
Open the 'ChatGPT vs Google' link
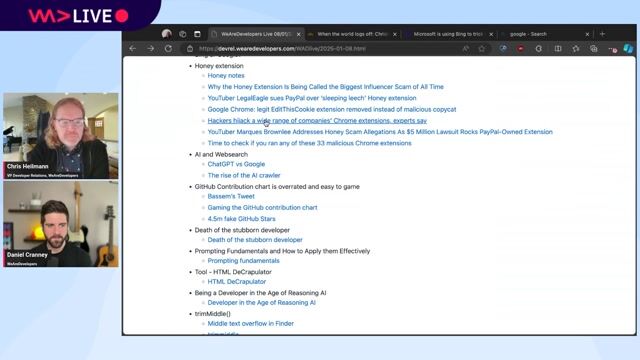point(236,164)
